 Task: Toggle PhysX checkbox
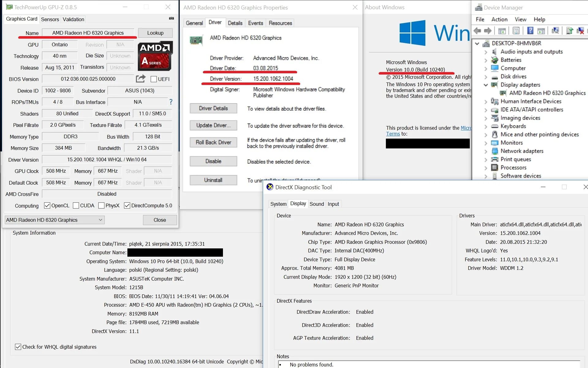[x=101, y=205]
